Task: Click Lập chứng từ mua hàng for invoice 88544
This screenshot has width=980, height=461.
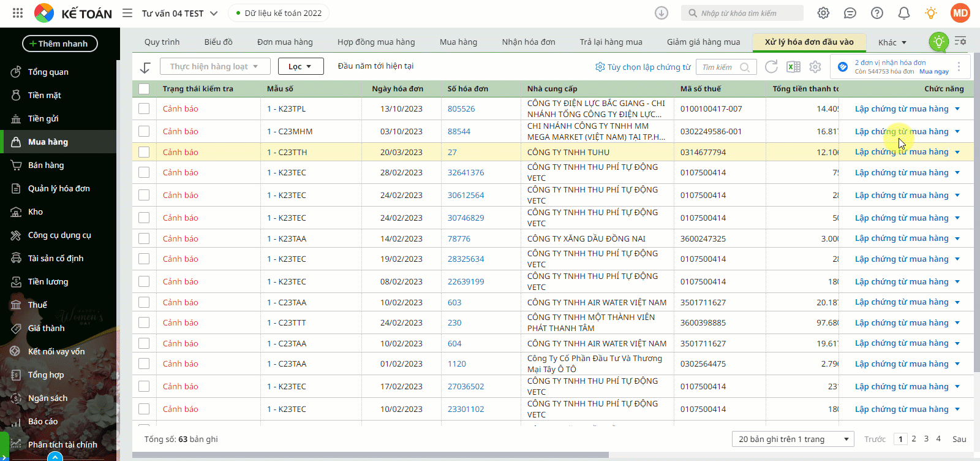Action: (x=902, y=131)
